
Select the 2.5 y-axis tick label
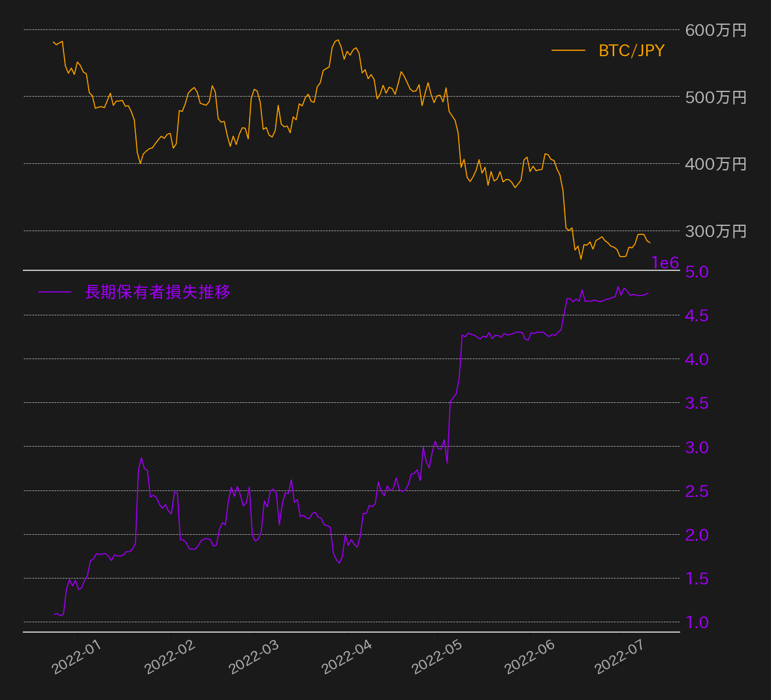pos(697,491)
